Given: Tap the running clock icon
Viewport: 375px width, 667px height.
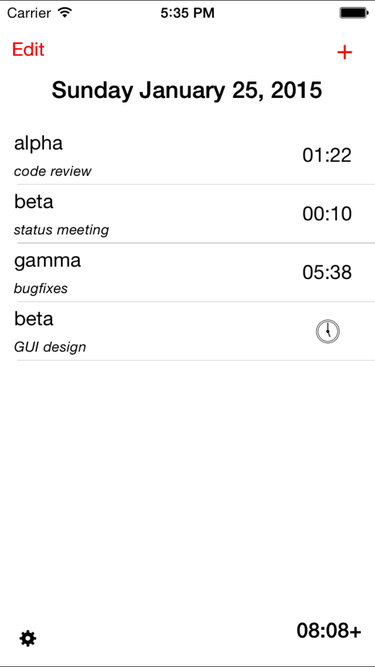Looking at the screenshot, I should click(x=328, y=332).
